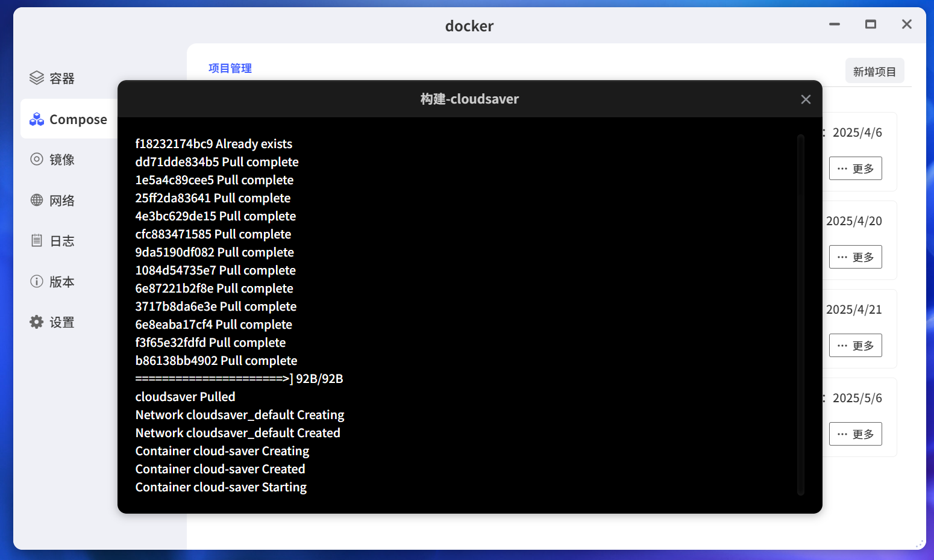Click log line b86138bb4902 Pull complete
The height and width of the screenshot is (560, 934).
pos(216,361)
